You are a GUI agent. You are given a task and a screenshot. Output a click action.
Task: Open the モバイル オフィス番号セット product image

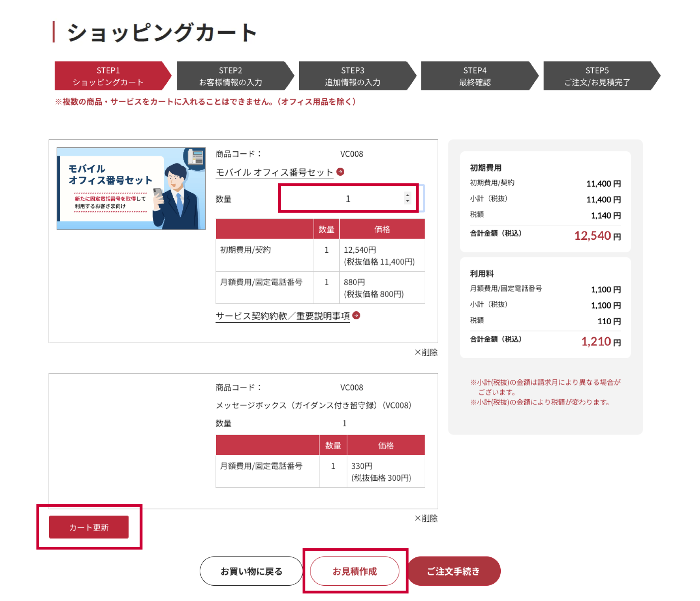pyautogui.click(x=131, y=188)
